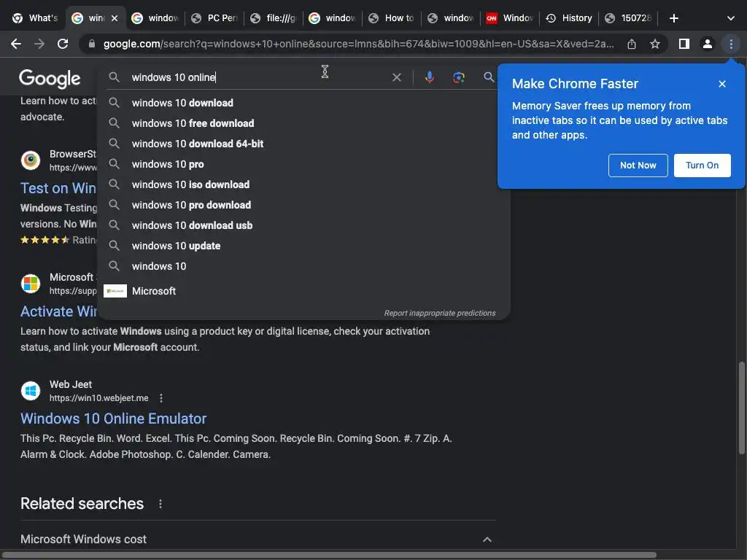Go back using the browser back arrow
Image resolution: width=747 pixels, height=560 pixels.
click(16, 44)
